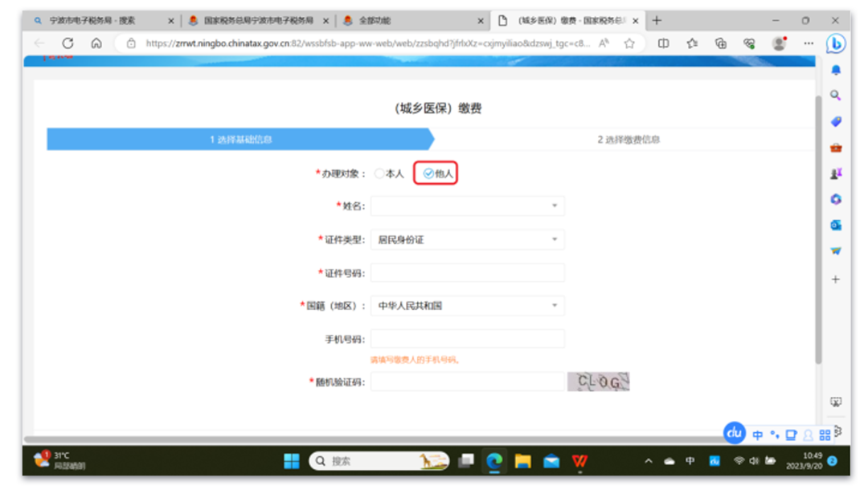Expand the 证件类型 dropdown
Viewport: 868px width, 494px height.
pos(554,239)
